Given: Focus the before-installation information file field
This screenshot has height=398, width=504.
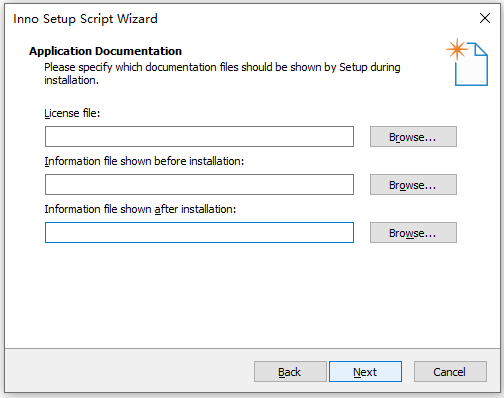Looking at the screenshot, I should point(199,184).
